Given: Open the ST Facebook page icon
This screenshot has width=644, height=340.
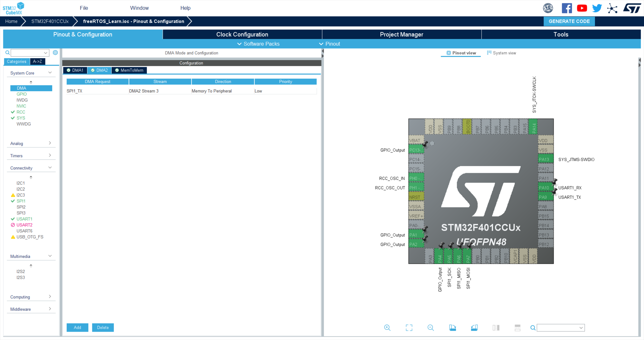Looking at the screenshot, I should click(567, 8).
